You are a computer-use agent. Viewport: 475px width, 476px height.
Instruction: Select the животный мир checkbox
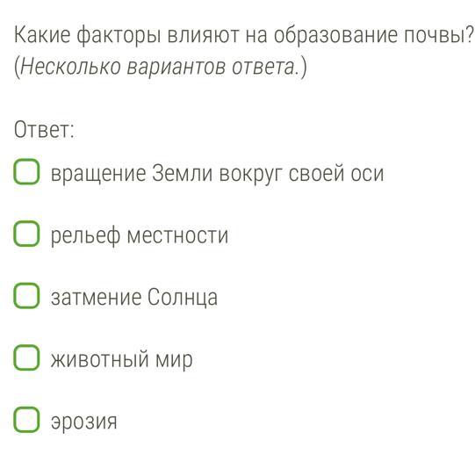[x=26, y=357]
